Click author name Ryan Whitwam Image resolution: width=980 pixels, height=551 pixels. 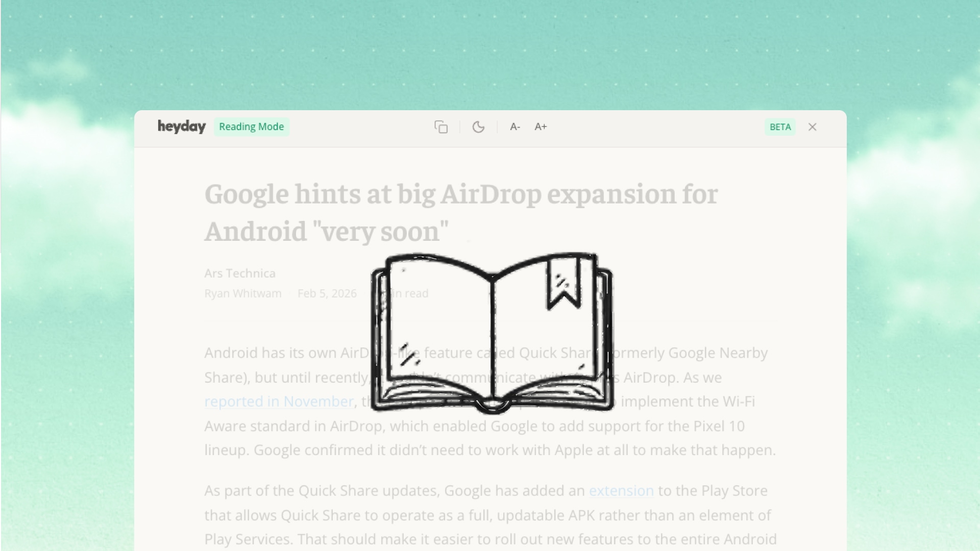243,294
